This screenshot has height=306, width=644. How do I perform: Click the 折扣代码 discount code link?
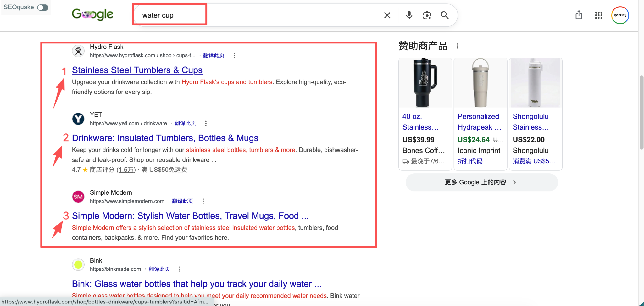point(470,161)
